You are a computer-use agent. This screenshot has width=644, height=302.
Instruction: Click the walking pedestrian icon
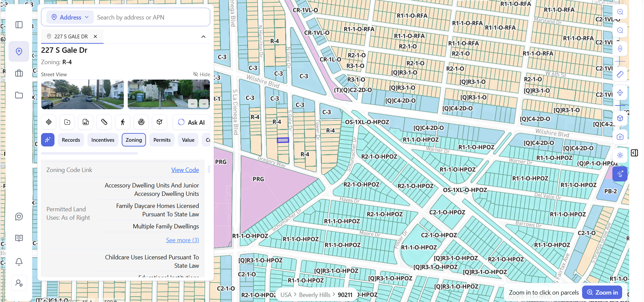tap(123, 122)
